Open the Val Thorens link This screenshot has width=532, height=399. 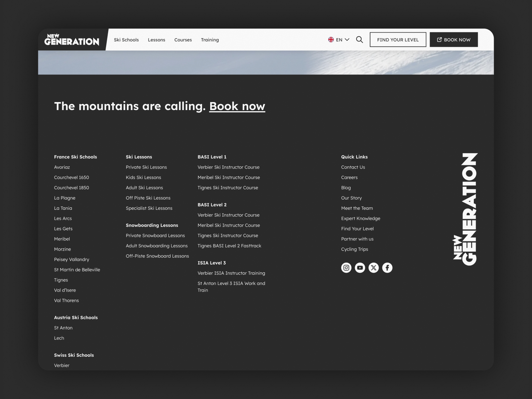coord(66,301)
